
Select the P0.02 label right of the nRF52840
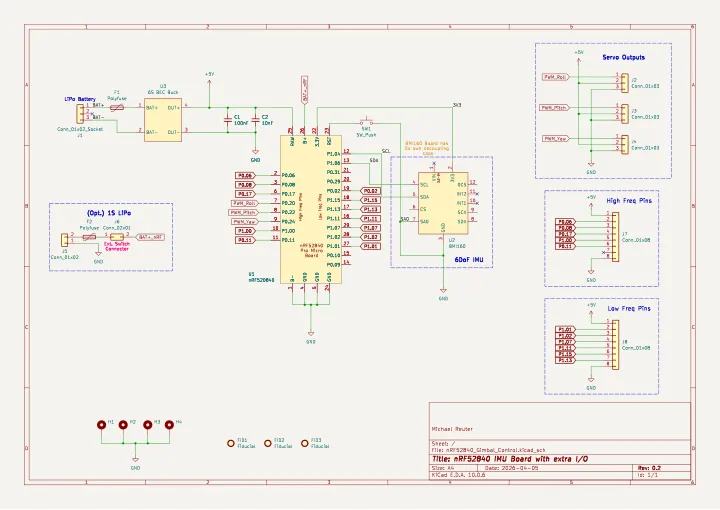point(371,191)
